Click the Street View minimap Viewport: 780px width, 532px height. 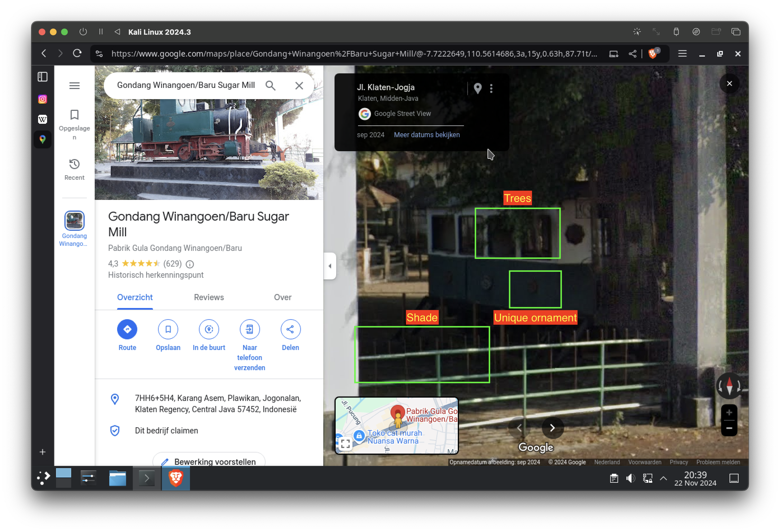click(396, 425)
